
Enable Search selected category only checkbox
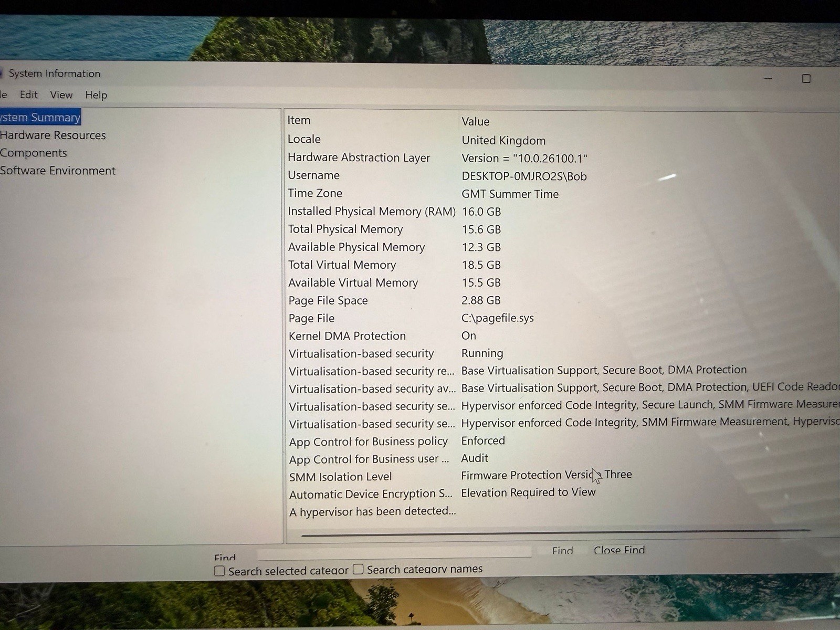point(219,571)
